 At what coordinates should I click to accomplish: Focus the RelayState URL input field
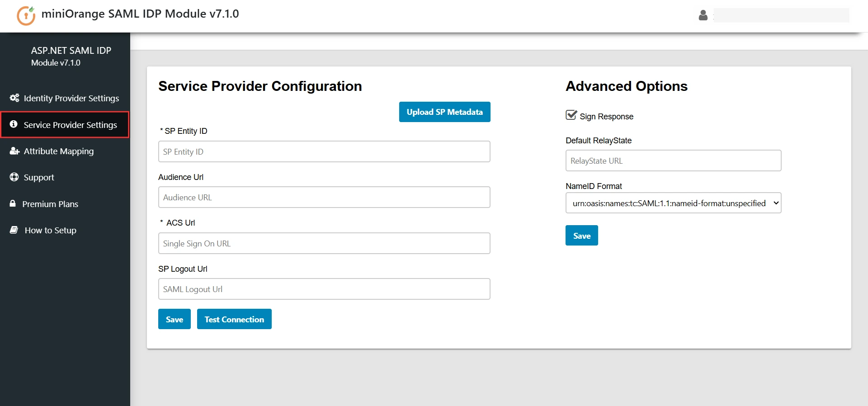click(x=673, y=161)
